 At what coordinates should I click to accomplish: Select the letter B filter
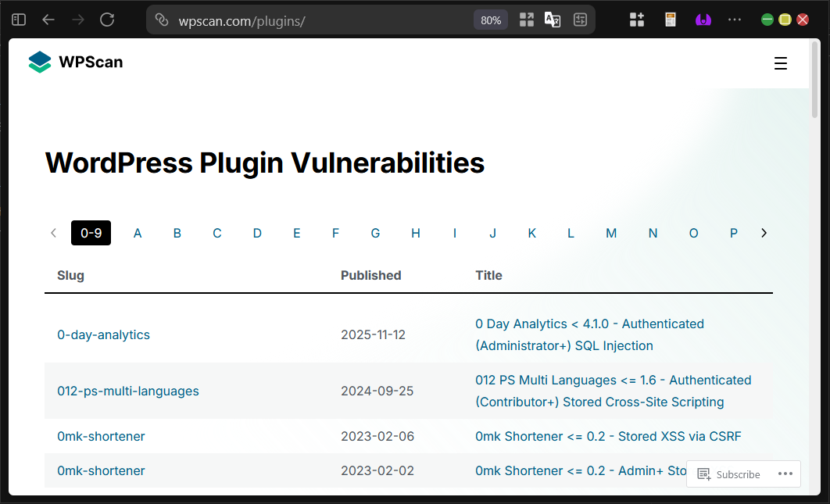click(x=177, y=233)
